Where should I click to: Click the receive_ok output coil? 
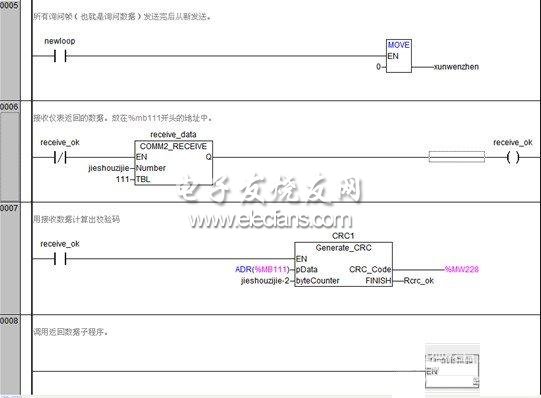click(513, 158)
